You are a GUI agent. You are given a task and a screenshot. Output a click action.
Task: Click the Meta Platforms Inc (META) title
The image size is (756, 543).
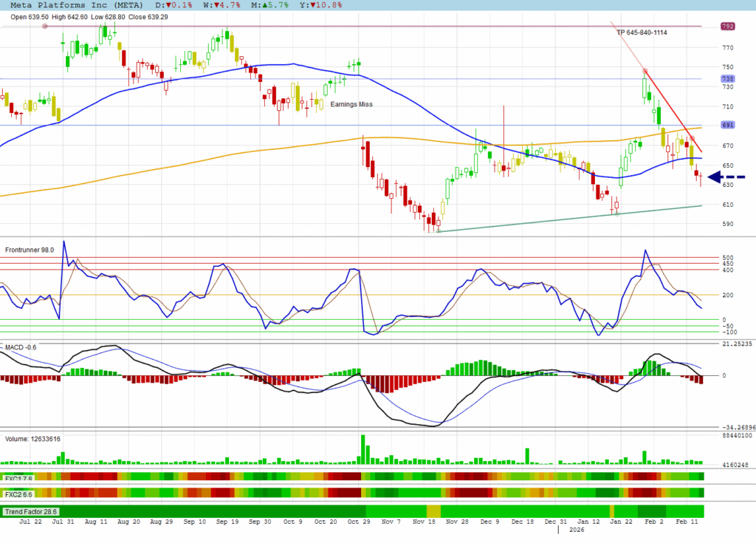pos(72,4)
